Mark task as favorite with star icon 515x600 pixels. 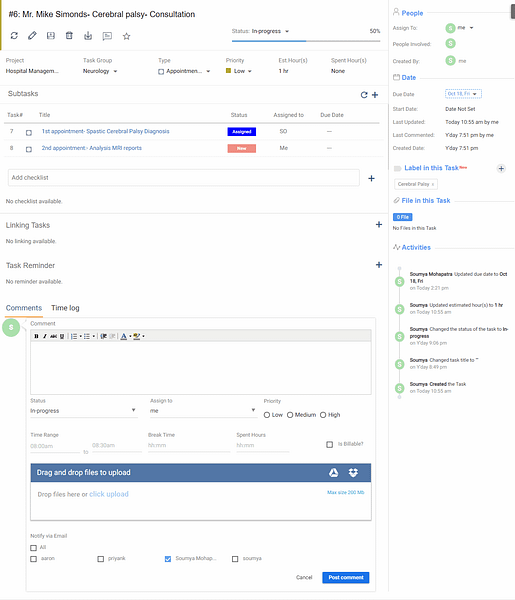pyautogui.click(x=127, y=36)
